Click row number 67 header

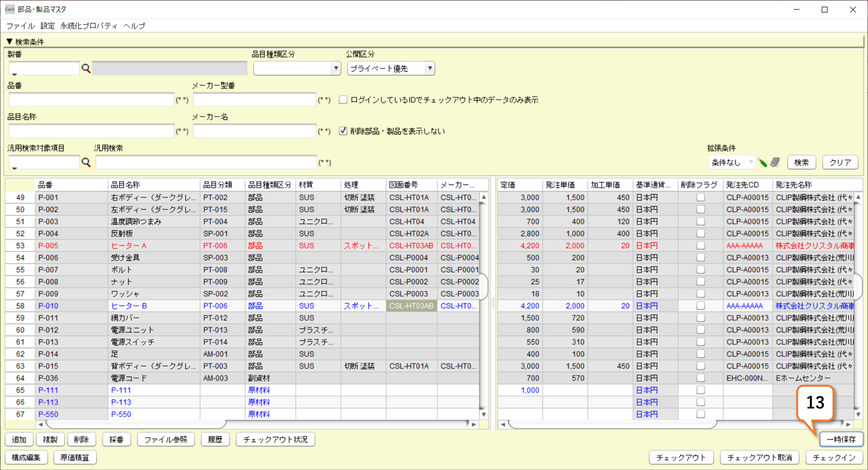[20, 414]
